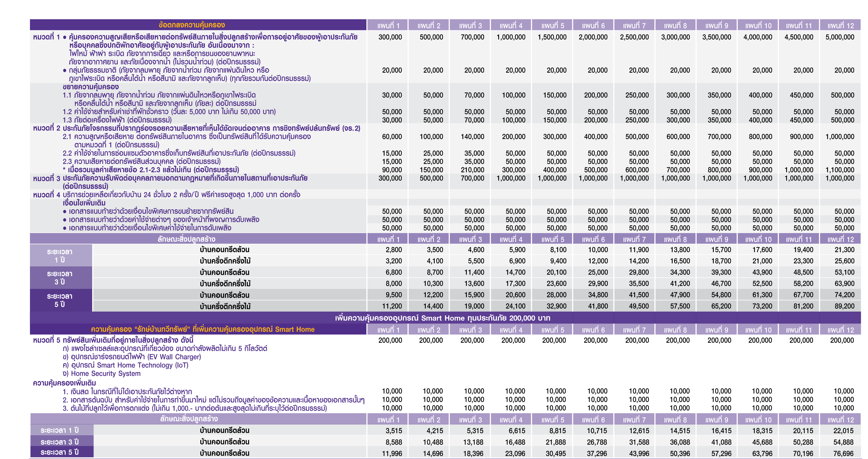
Task: Select the 6,800 three-year premium for แผนที่ 1
Action: coord(394,272)
